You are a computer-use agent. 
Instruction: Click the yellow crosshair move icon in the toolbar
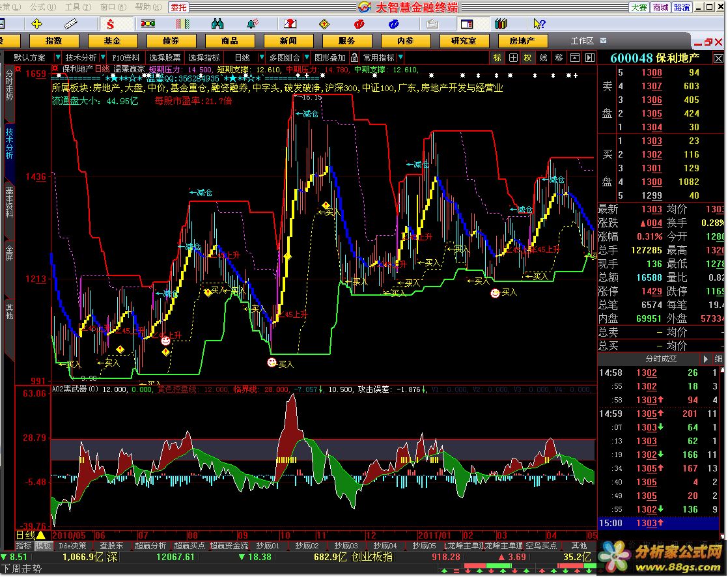[x=36, y=23]
